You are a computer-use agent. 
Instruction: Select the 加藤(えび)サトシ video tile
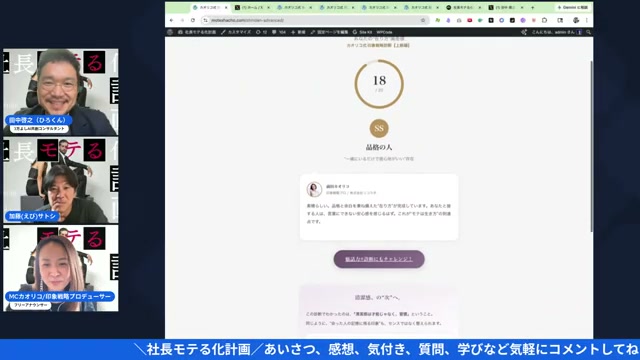coord(61,180)
